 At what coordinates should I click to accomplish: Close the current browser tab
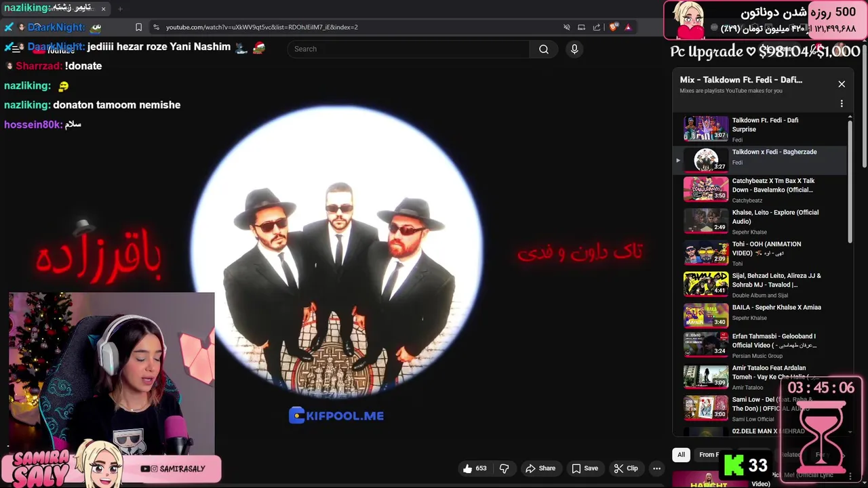[103, 9]
